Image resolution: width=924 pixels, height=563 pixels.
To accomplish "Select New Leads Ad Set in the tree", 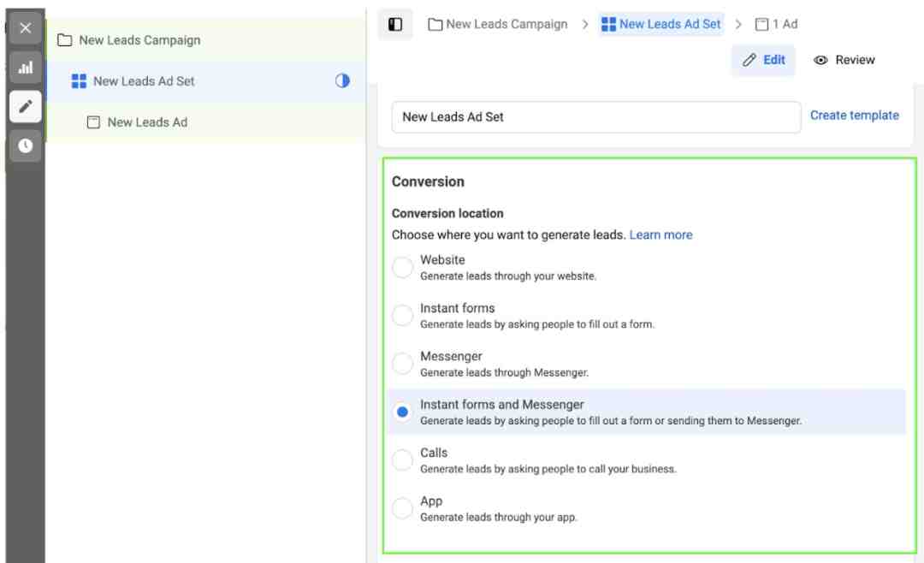I will [205, 80].
